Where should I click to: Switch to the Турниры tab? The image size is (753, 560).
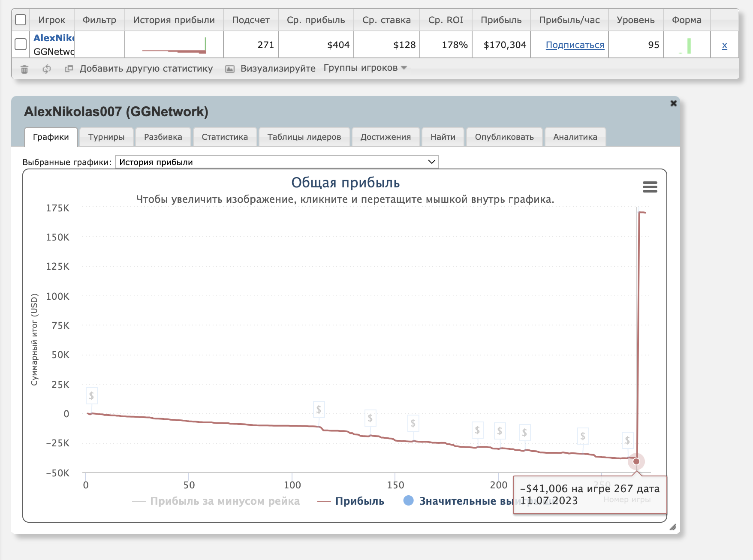click(106, 137)
